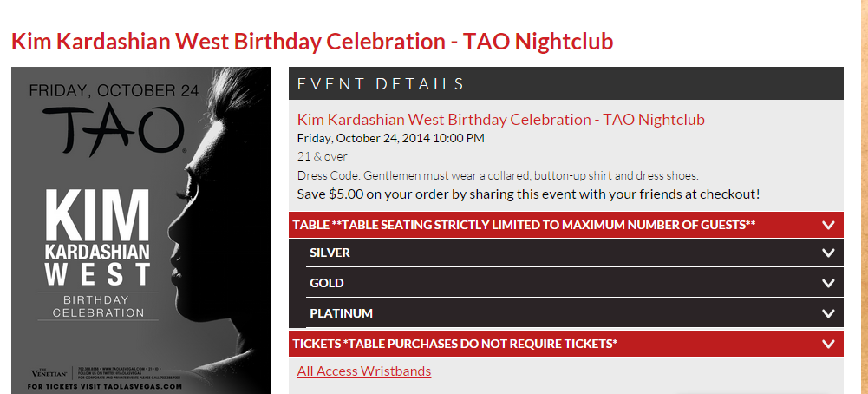This screenshot has width=868, height=394.
Task: Click the EVENT DETAILS header bar
Action: click(x=565, y=84)
